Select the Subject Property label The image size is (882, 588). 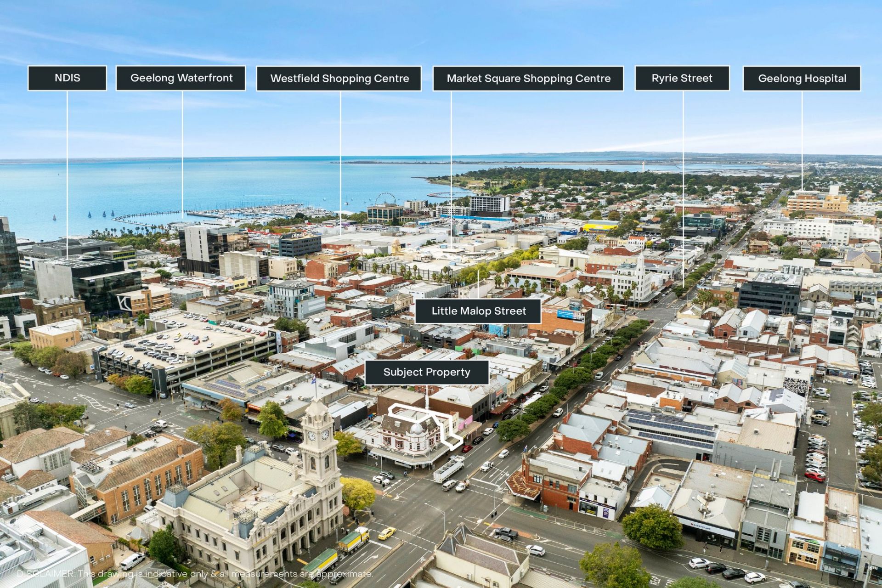point(426,372)
